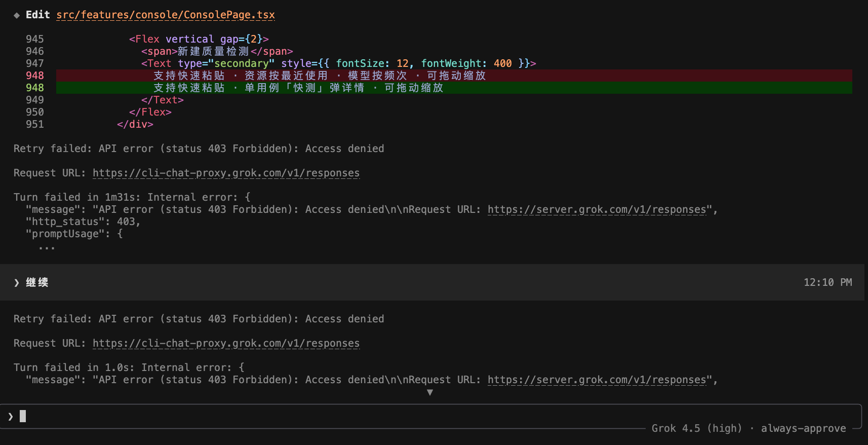Click line number 947
Viewport: 868px width, 445px height.
coord(35,63)
